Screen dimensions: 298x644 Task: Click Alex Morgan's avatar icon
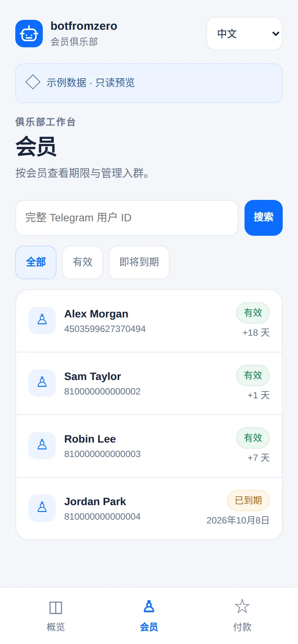[42, 320]
